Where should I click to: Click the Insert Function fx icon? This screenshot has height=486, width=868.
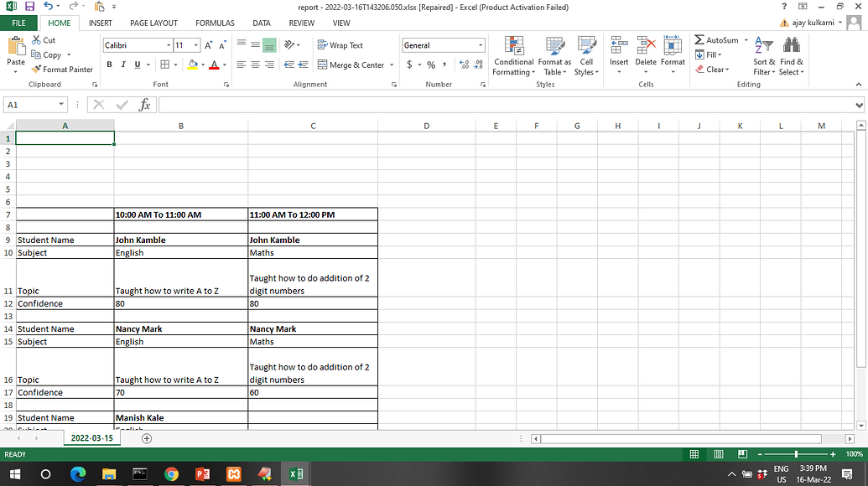point(143,104)
